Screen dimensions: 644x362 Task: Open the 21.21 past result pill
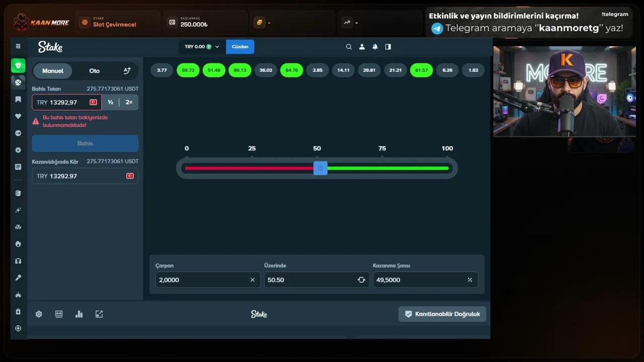click(x=395, y=70)
